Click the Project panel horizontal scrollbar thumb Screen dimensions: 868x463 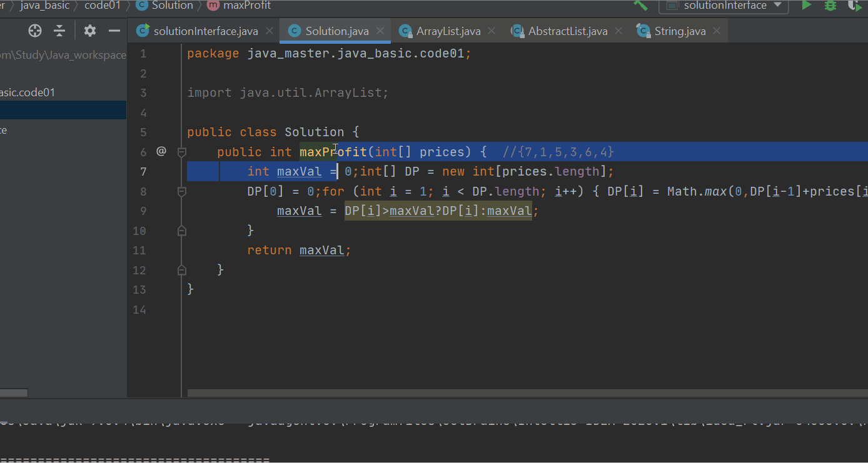(14, 393)
